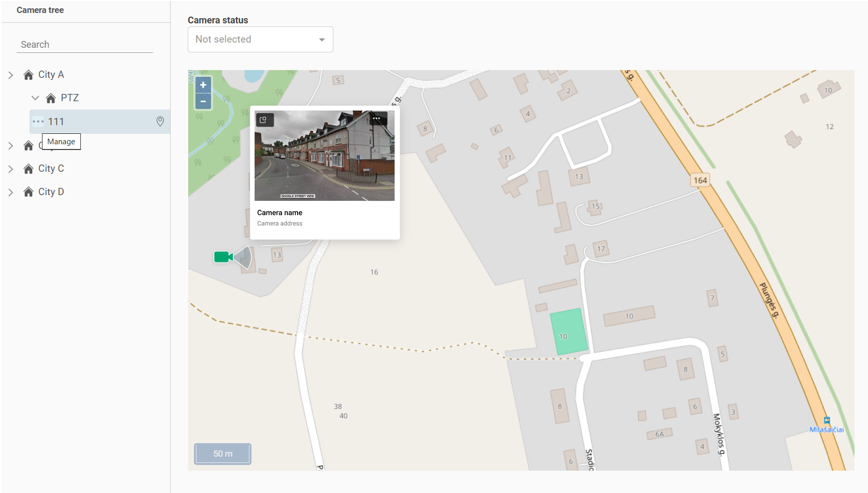Click the green camera marker on map
Image resolution: width=868 pixels, height=493 pixels.
coord(223,257)
